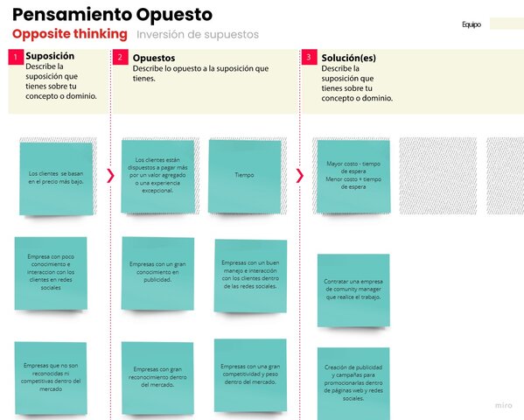Click the 'Equipo' label

472,24
